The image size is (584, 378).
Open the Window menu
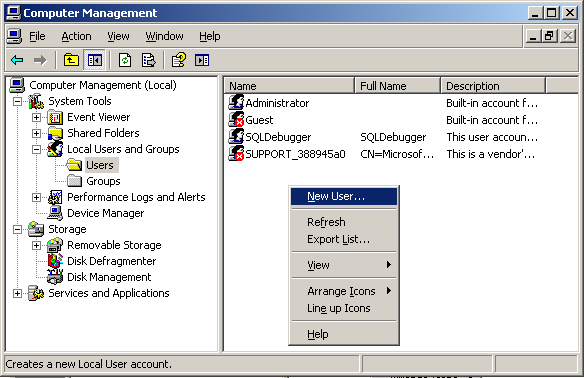164,36
